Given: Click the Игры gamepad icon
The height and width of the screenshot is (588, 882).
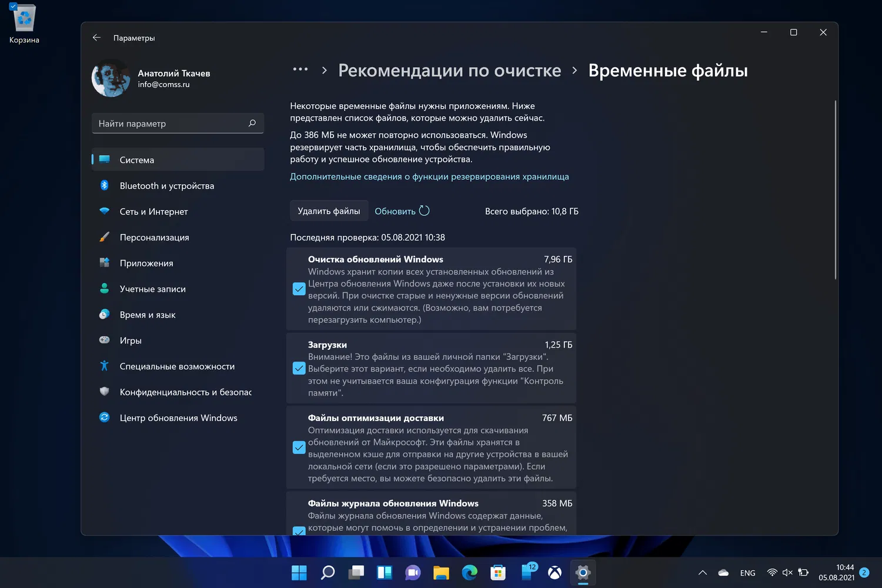Looking at the screenshot, I should [x=105, y=340].
